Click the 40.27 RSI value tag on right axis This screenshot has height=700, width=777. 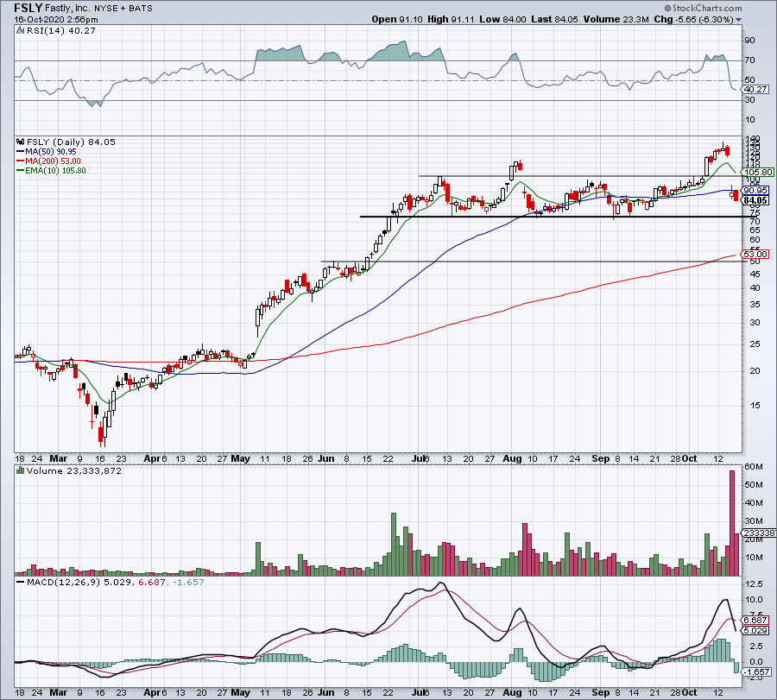click(755, 90)
